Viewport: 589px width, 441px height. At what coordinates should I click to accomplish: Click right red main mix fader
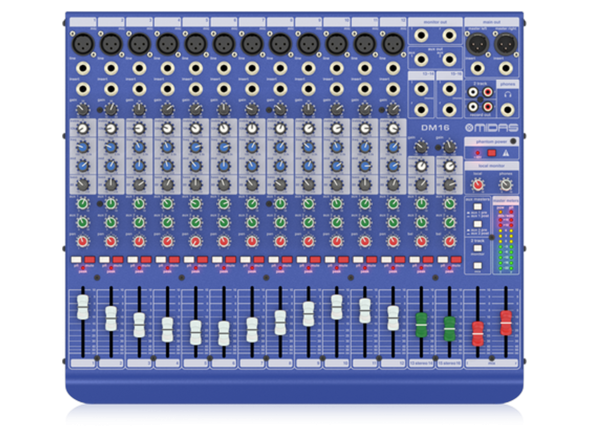(x=506, y=323)
